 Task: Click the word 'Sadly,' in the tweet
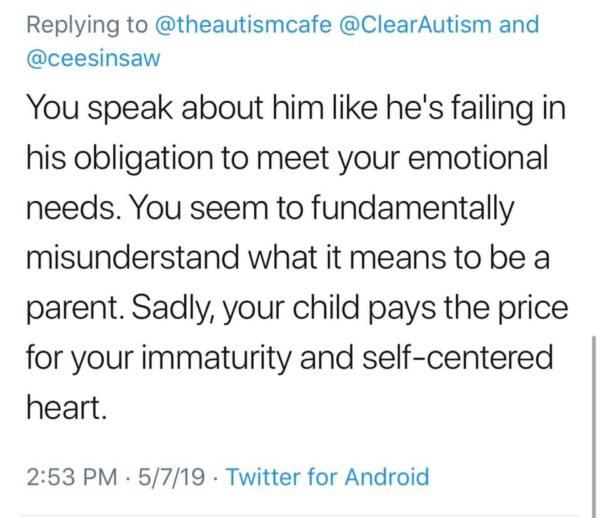[x=174, y=309]
